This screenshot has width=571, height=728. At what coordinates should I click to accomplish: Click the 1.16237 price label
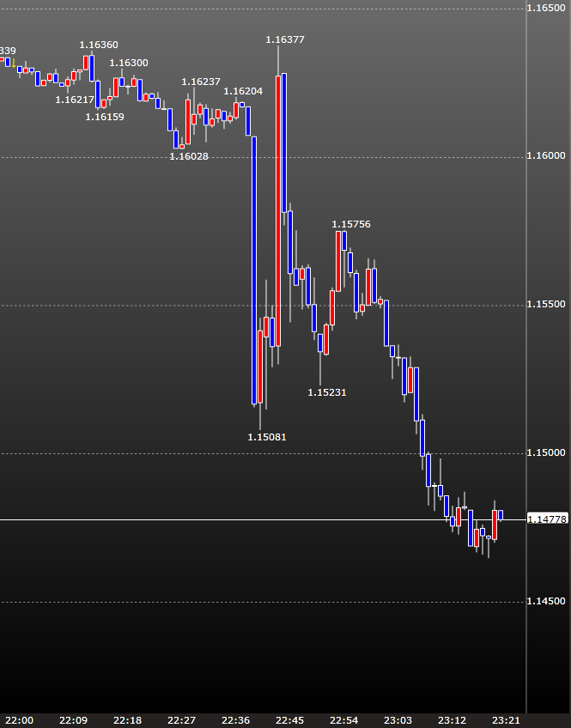[x=201, y=82]
